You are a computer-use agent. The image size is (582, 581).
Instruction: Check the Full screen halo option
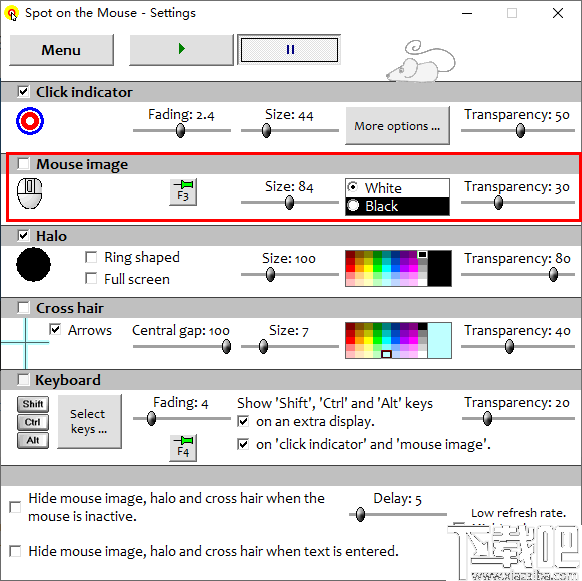(x=91, y=278)
